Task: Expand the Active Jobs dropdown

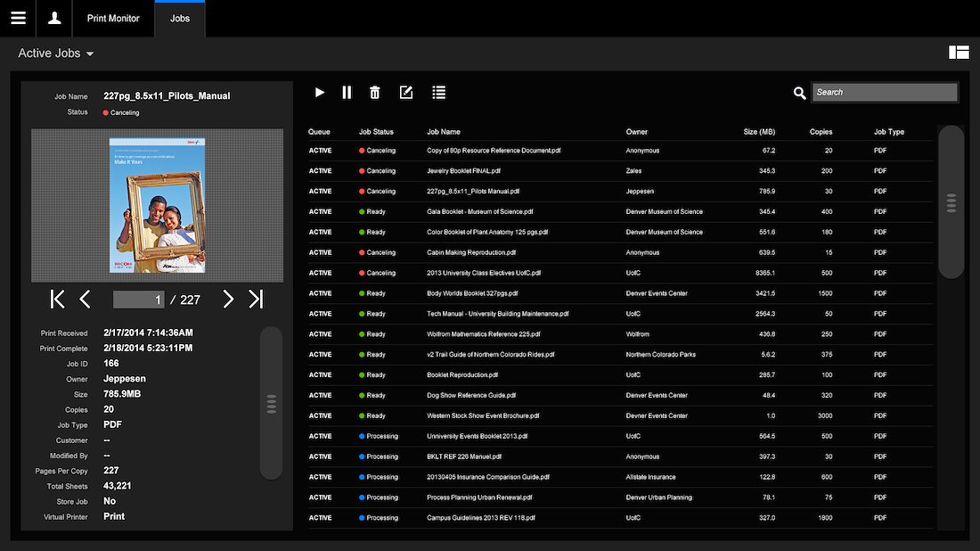Action: [x=55, y=53]
